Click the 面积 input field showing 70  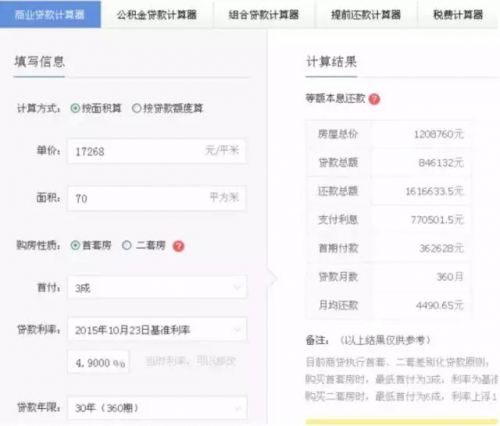pos(157,198)
